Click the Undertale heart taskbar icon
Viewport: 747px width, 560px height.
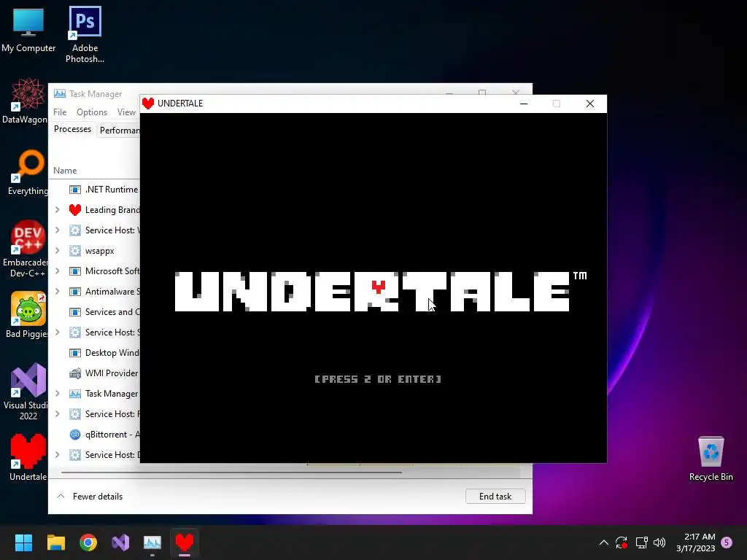(x=185, y=542)
